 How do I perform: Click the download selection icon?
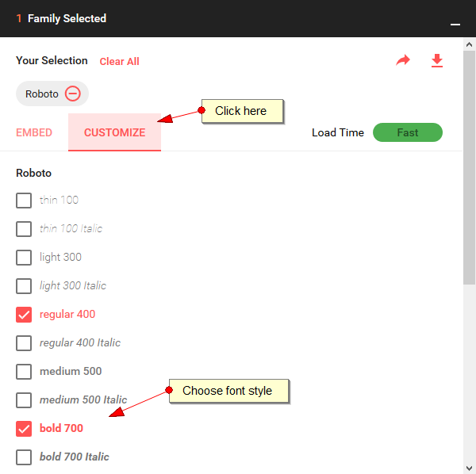coord(437,61)
